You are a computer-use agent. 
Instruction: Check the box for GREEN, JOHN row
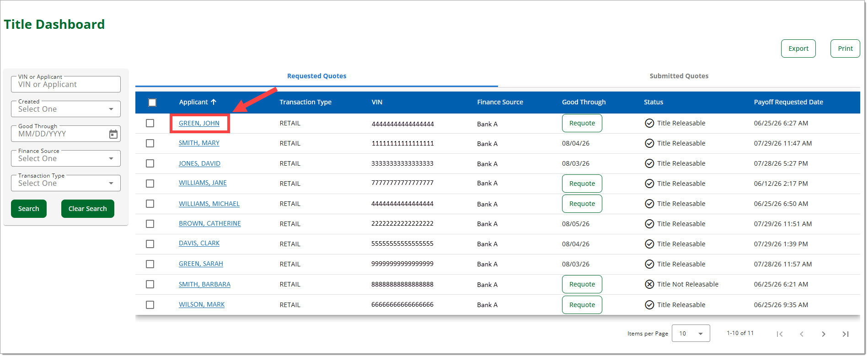[150, 123]
